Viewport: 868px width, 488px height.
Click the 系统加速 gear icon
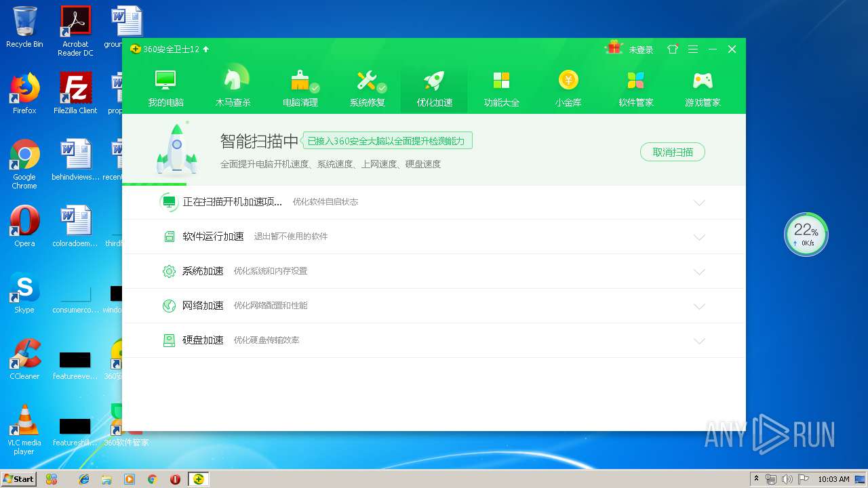pyautogui.click(x=169, y=271)
